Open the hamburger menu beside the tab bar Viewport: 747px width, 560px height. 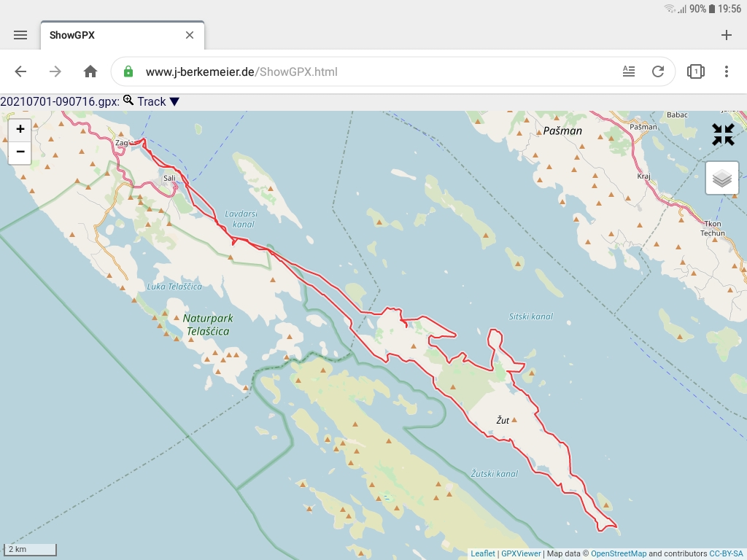(x=20, y=34)
